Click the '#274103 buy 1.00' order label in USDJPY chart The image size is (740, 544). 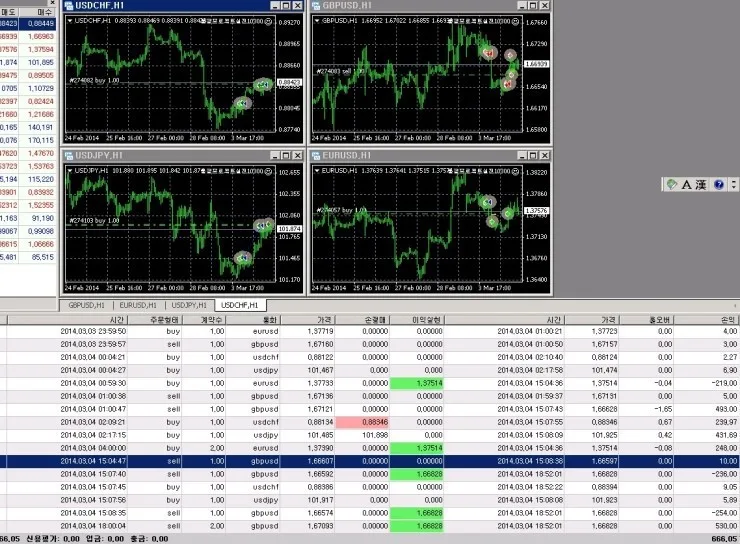(x=94, y=220)
